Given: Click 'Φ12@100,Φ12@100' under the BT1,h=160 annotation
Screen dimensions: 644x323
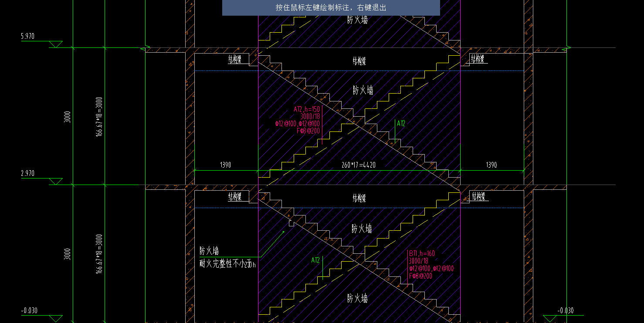Looking at the screenshot, I should [x=431, y=269].
